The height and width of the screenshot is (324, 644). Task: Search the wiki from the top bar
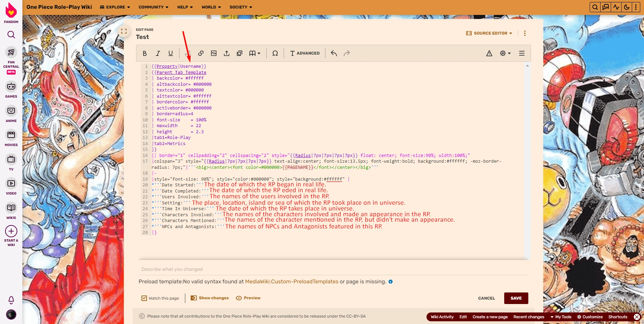point(595,7)
